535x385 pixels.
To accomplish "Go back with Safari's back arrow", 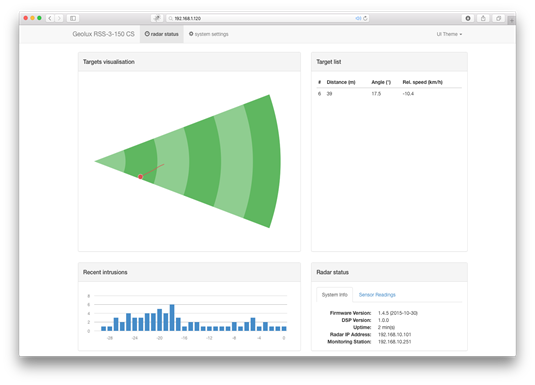I will tap(50, 18).
